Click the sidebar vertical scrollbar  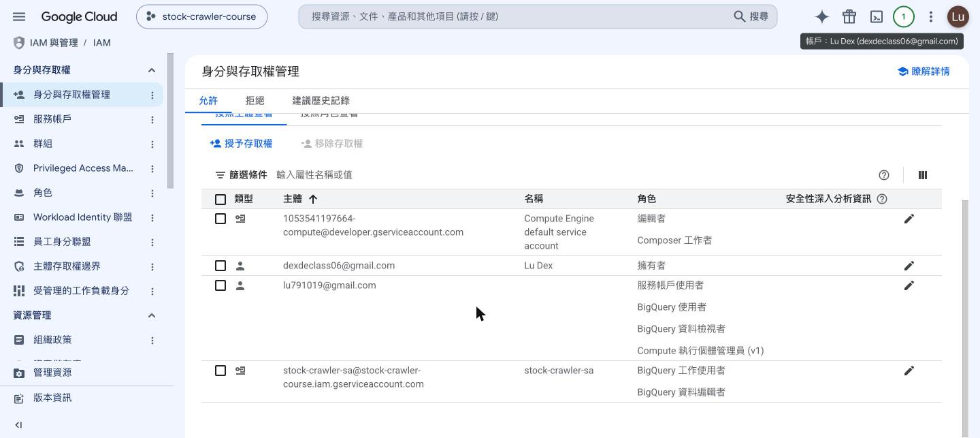[x=171, y=121]
